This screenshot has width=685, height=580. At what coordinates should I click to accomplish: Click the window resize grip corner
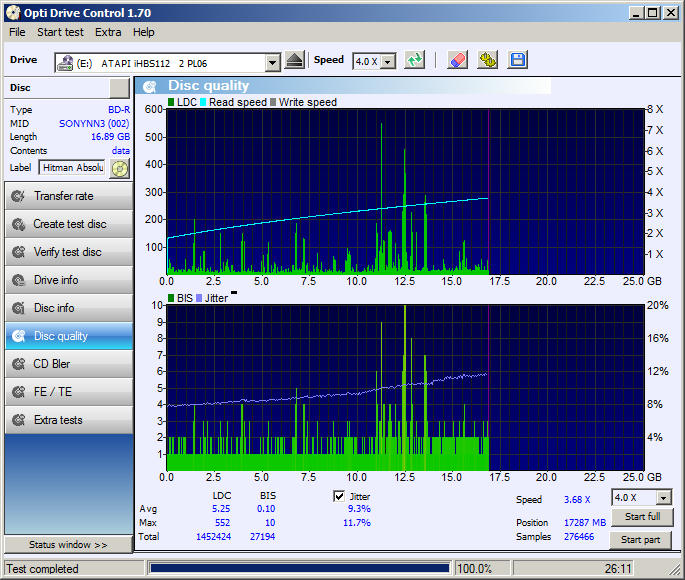pos(675,570)
